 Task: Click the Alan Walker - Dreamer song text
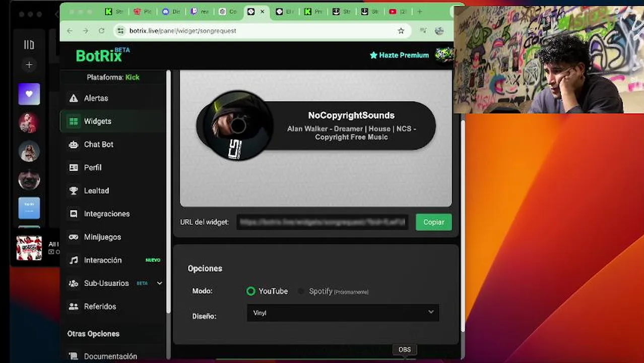[351, 133]
